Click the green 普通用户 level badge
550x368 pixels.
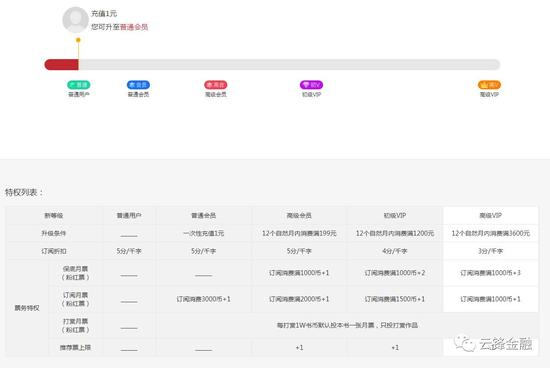pos(79,85)
